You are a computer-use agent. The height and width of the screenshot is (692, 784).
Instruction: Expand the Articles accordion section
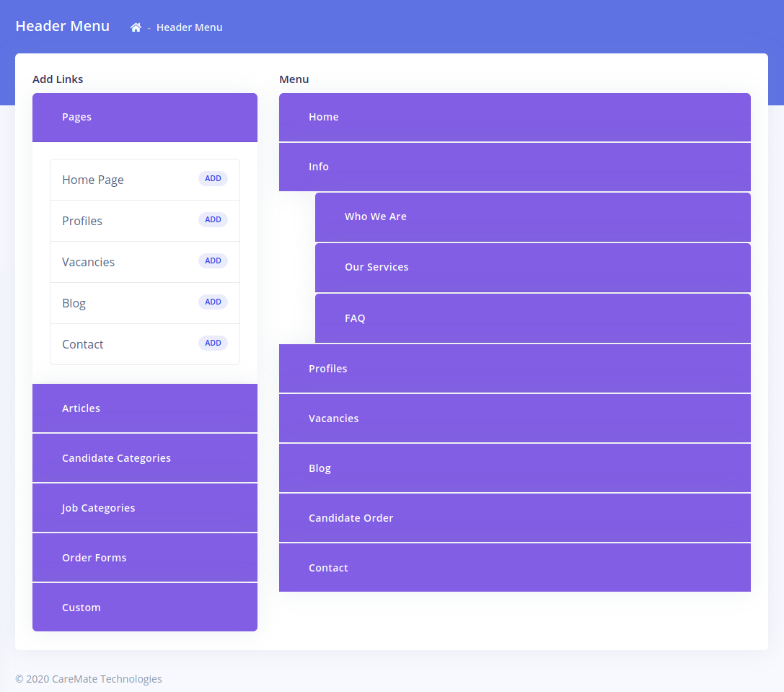[144, 408]
